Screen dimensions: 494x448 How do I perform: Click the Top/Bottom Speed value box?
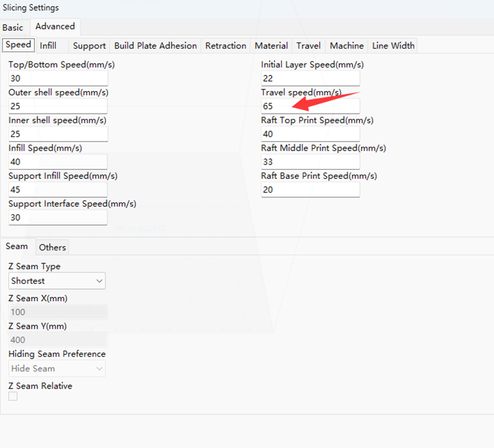(x=58, y=78)
